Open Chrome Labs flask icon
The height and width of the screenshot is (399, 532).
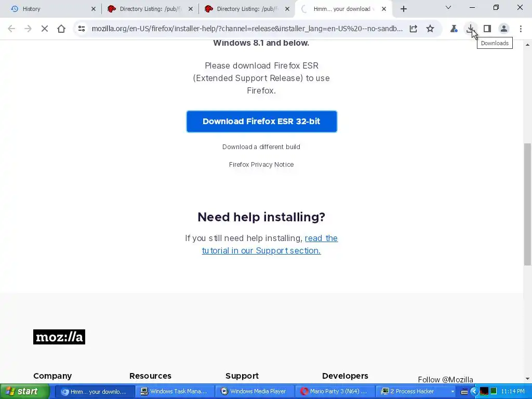click(x=454, y=29)
